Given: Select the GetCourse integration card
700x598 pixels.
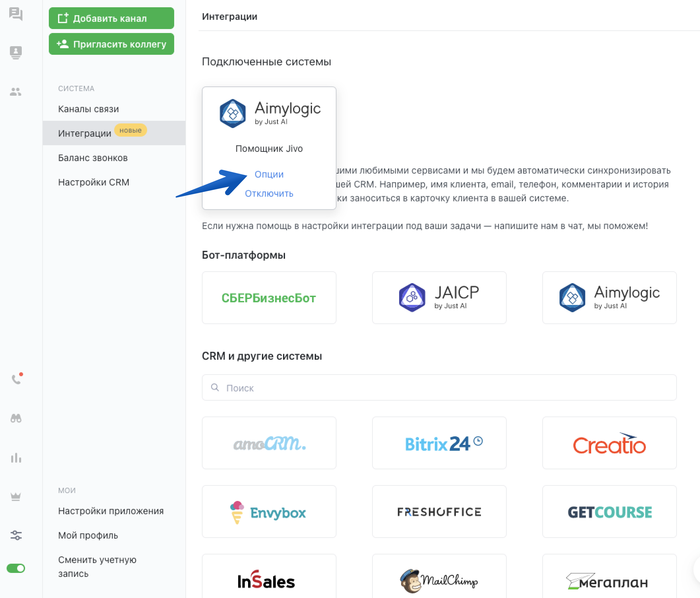Looking at the screenshot, I should [x=609, y=512].
